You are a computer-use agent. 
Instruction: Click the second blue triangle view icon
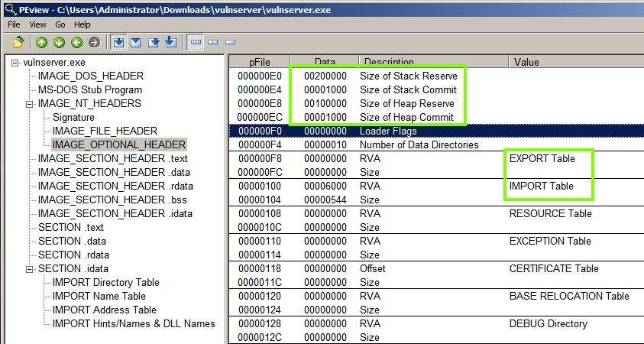tap(135, 42)
